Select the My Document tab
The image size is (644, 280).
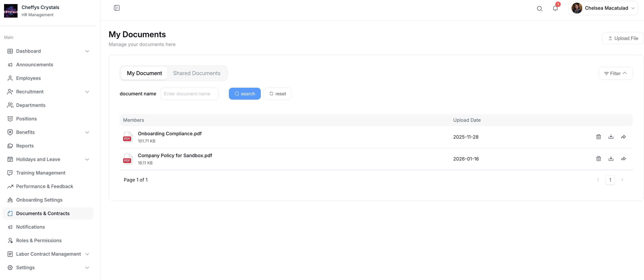(x=144, y=73)
